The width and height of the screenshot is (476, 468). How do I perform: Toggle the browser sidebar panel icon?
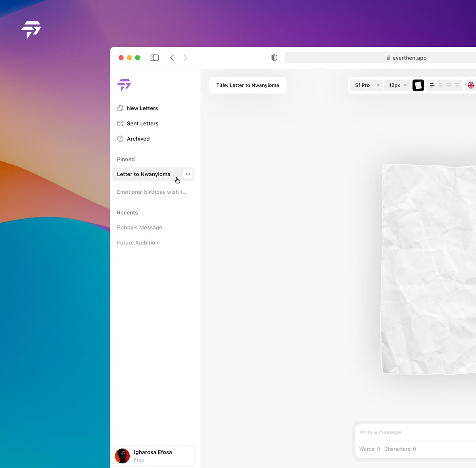[155, 58]
